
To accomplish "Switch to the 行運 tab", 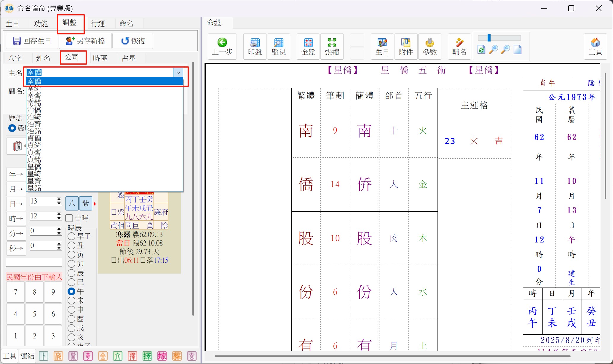I will (98, 23).
